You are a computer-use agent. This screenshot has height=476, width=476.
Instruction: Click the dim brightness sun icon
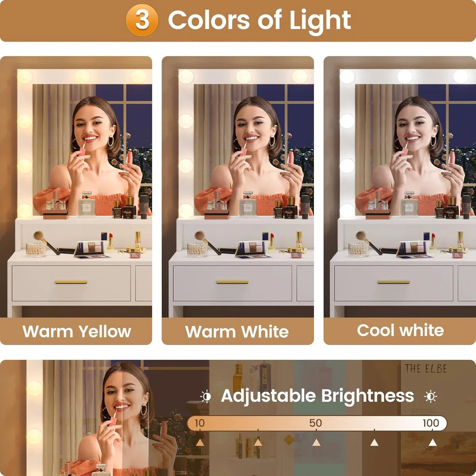[205, 396]
